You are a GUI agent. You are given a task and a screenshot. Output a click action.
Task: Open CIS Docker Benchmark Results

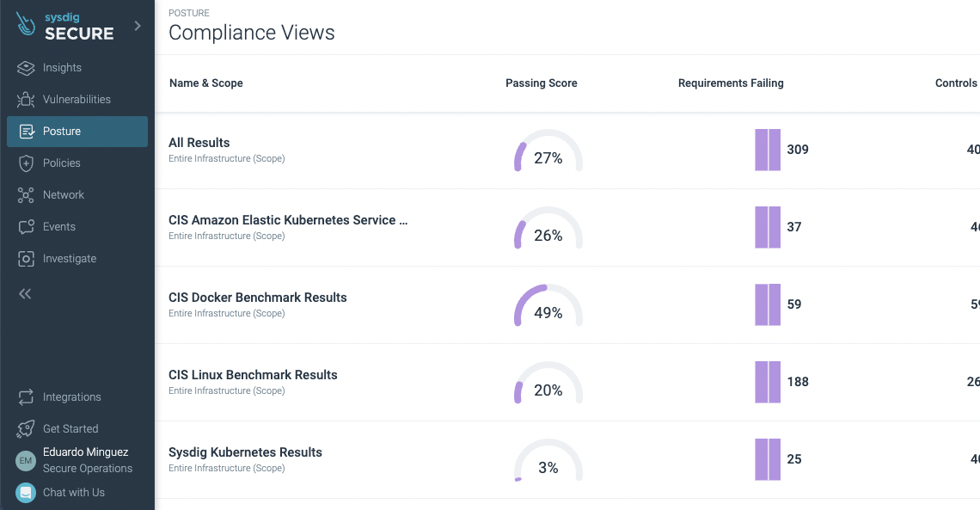coord(257,297)
